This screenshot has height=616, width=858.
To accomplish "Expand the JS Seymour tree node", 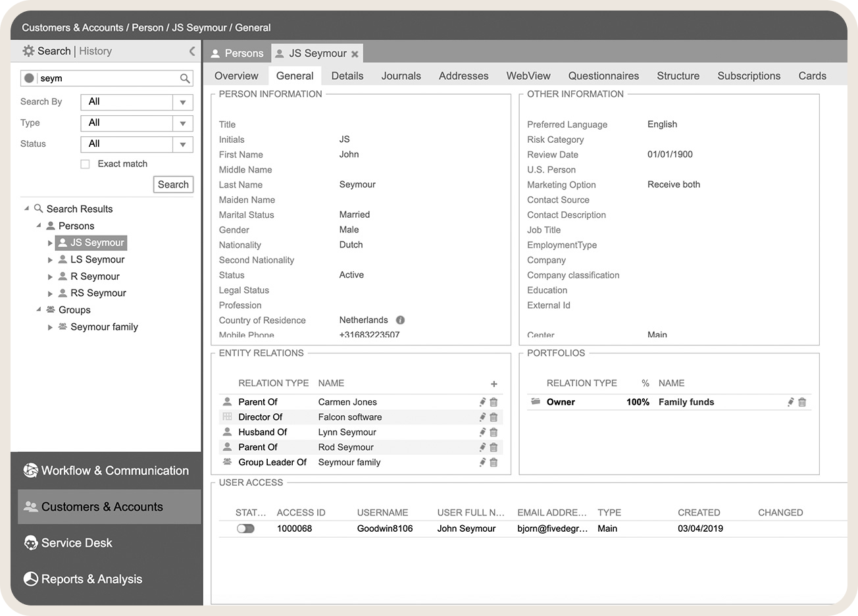I will coord(50,243).
